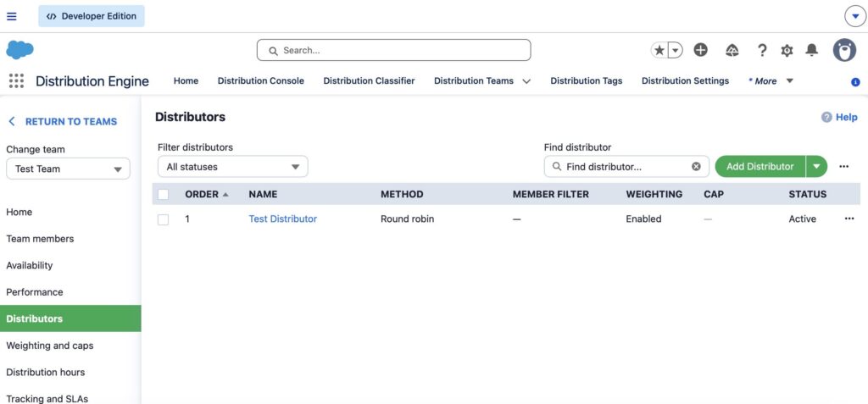Click the MEMBER FILTER column header

coord(551,194)
